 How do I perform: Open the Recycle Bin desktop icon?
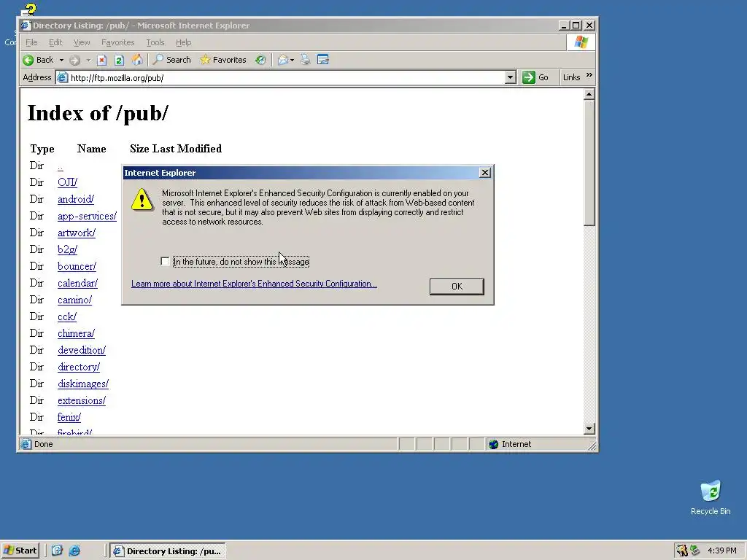(711, 497)
